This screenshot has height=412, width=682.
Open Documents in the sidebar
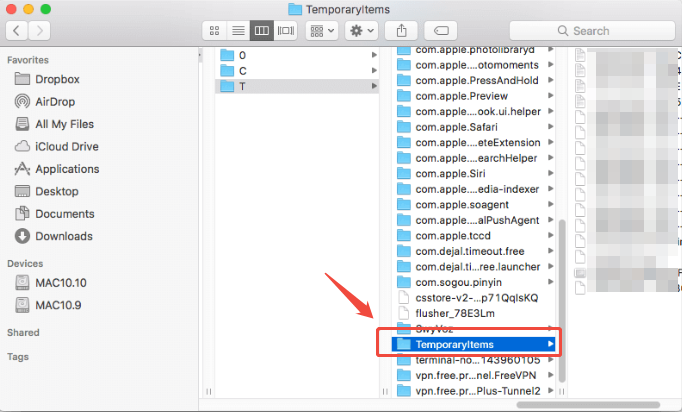54,214
